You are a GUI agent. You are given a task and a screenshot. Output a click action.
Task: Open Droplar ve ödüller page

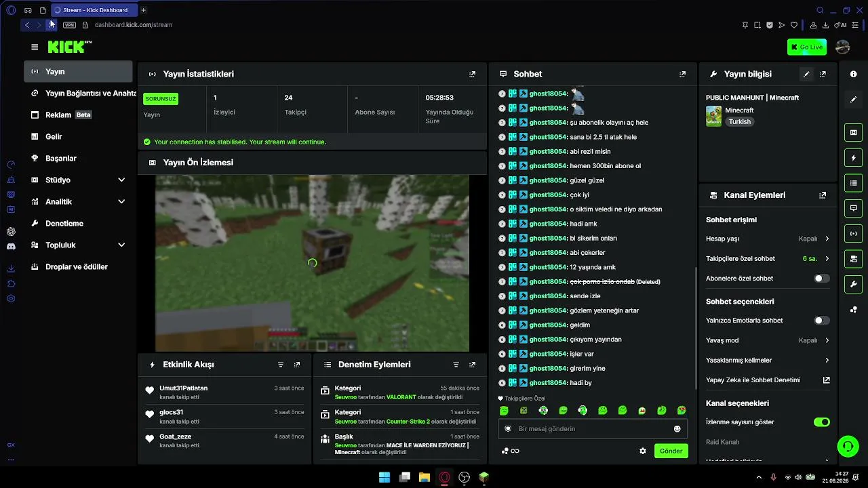(x=78, y=266)
